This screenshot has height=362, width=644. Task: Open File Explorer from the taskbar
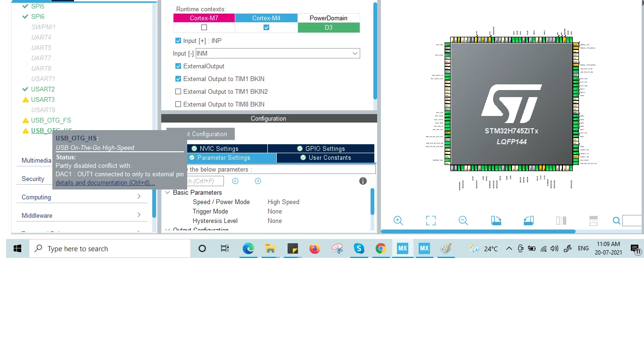[x=270, y=248]
